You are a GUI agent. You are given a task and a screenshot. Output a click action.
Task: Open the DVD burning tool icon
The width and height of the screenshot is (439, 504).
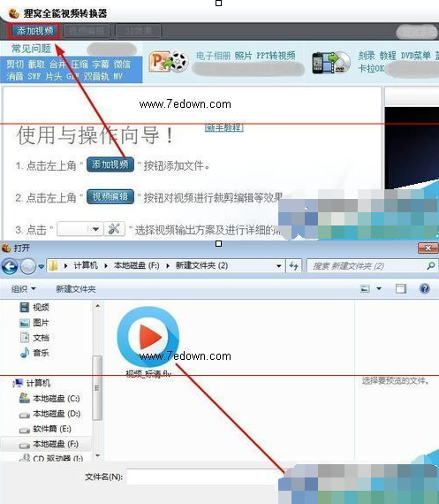330,63
